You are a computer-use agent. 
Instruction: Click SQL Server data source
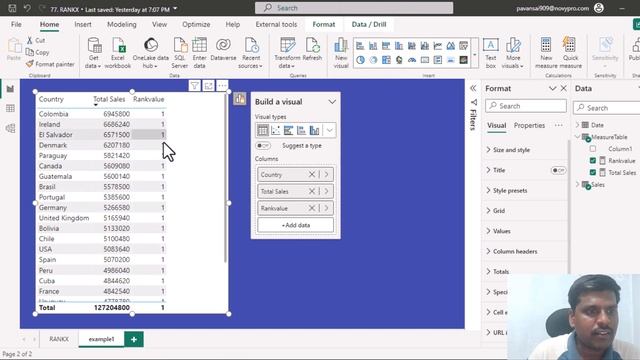180,53
